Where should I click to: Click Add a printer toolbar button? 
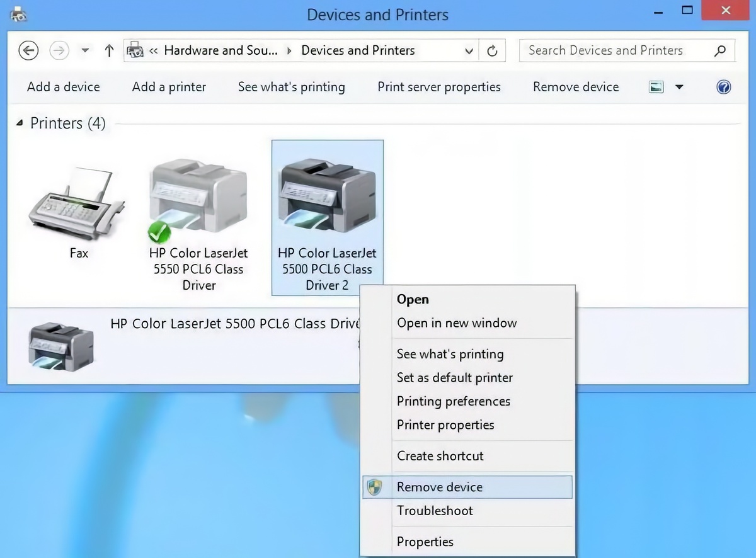[x=169, y=87]
